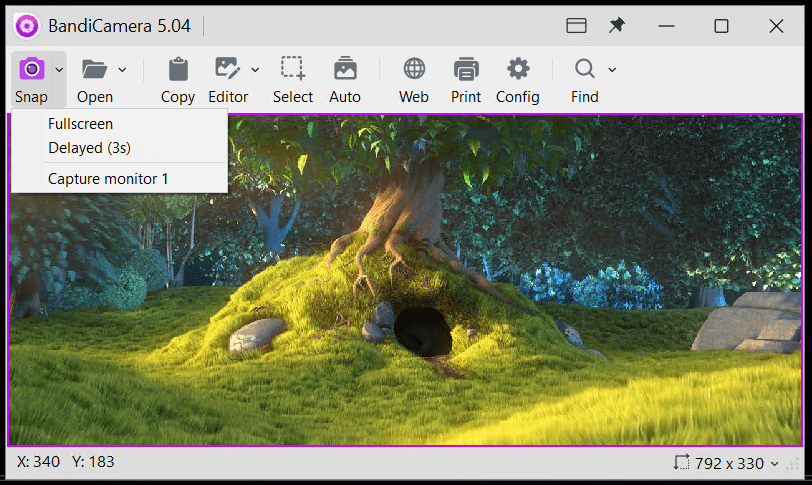Click the Snap camera icon
The image size is (812, 485).
tap(32, 69)
